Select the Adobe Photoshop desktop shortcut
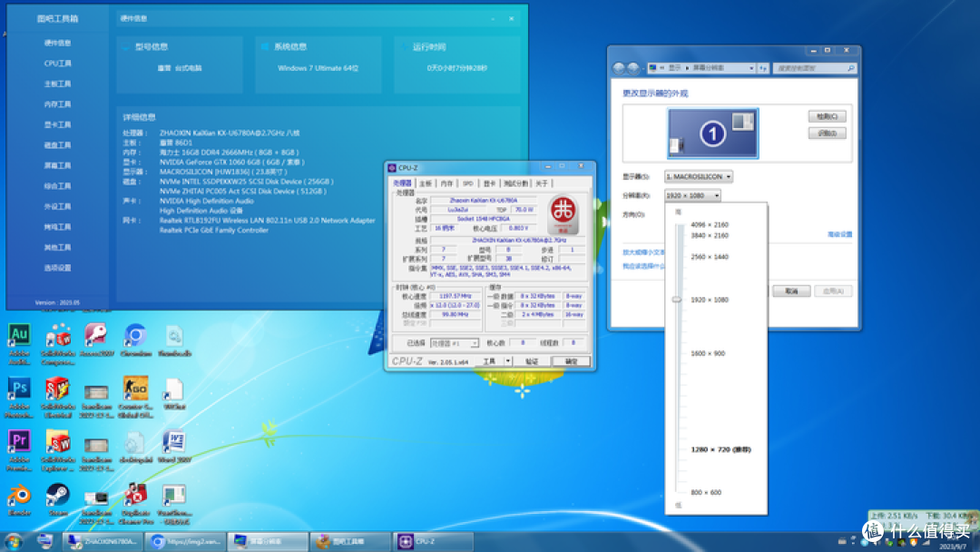This screenshot has width=980, height=552. coord(19,397)
